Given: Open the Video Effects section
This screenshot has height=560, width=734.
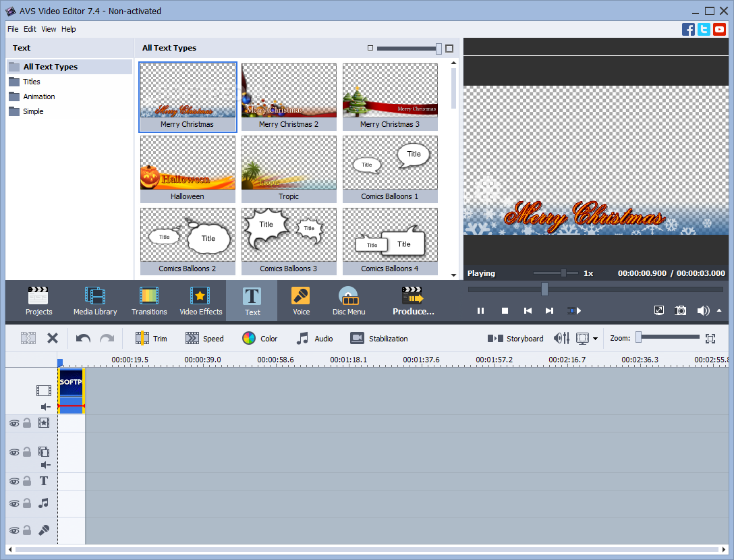Looking at the screenshot, I should pos(200,301).
